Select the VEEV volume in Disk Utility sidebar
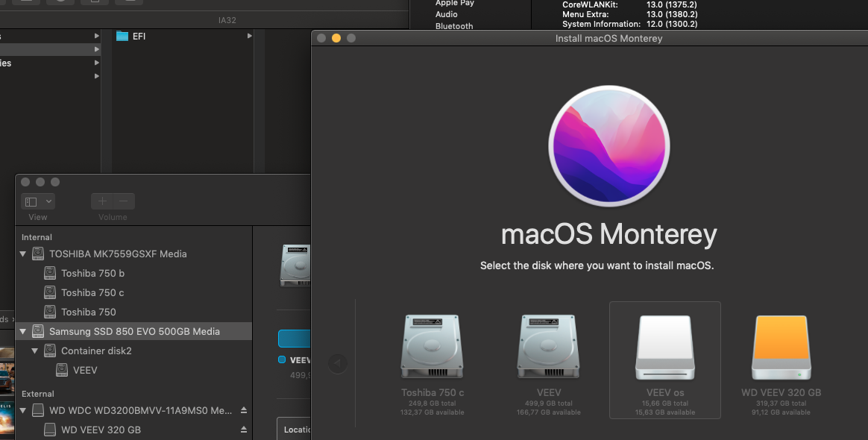 tap(133, 370)
